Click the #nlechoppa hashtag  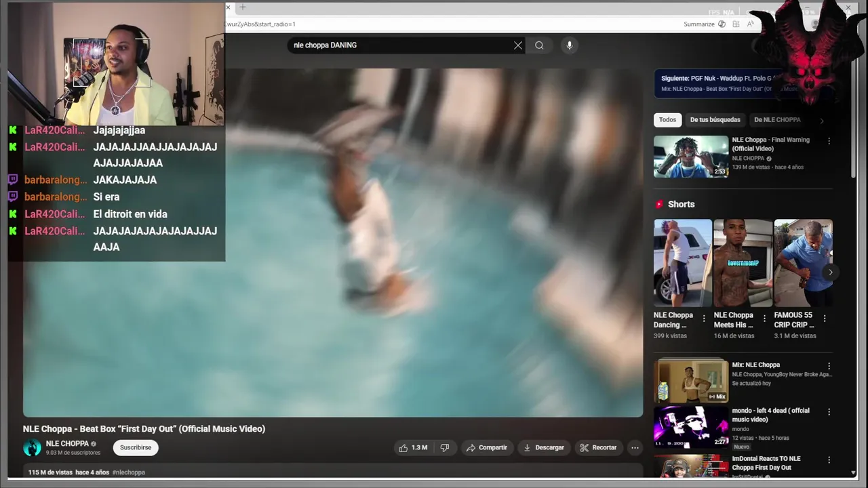click(129, 472)
